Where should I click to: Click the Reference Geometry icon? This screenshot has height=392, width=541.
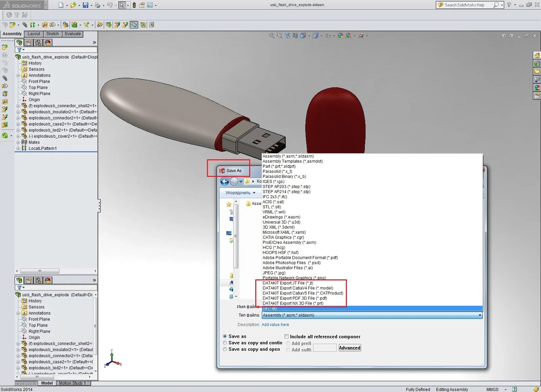pyautogui.click(x=87, y=25)
